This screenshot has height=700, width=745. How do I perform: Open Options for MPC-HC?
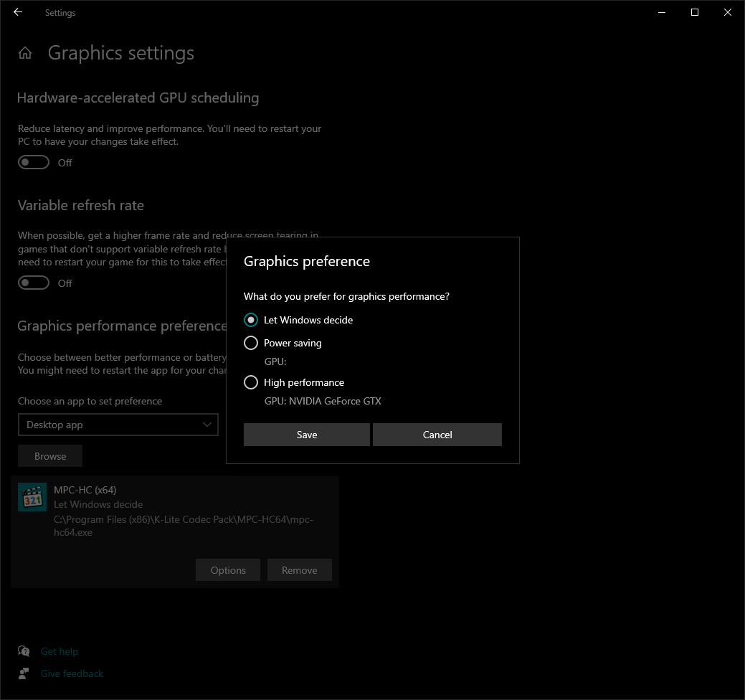coord(227,569)
